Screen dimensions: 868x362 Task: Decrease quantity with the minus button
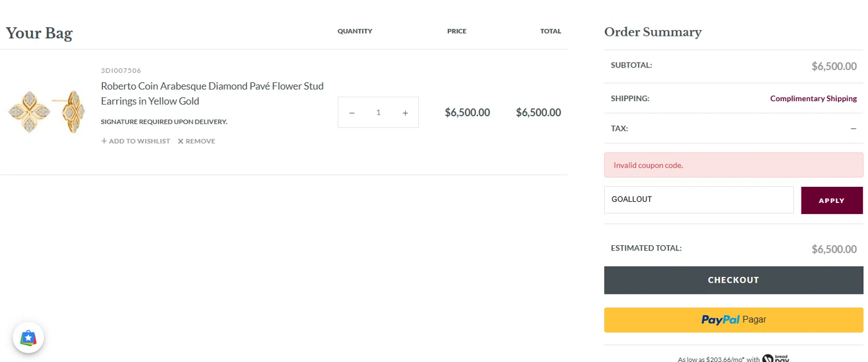(x=352, y=113)
